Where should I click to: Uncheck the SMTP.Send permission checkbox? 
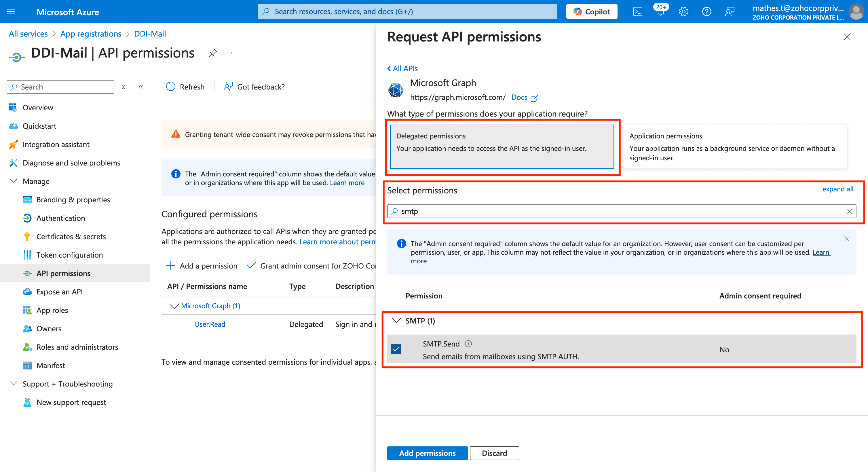(x=396, y=349)
